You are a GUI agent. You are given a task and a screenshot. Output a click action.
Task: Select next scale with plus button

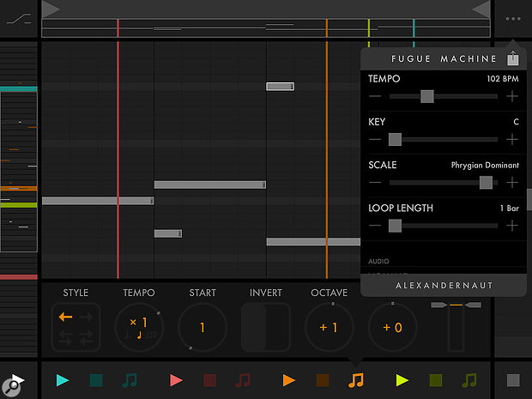point(512,183)
